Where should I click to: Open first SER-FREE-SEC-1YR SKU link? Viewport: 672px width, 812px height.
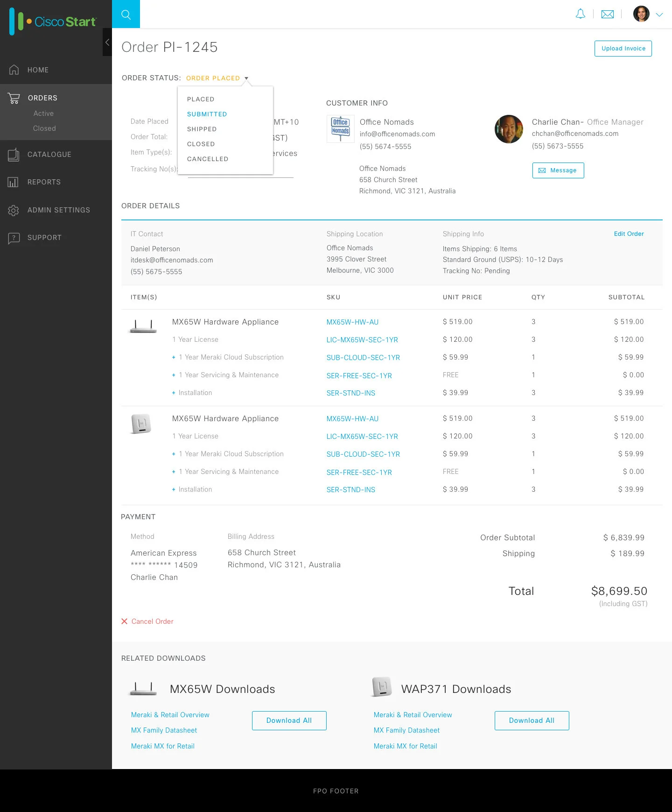pos(359,376)
